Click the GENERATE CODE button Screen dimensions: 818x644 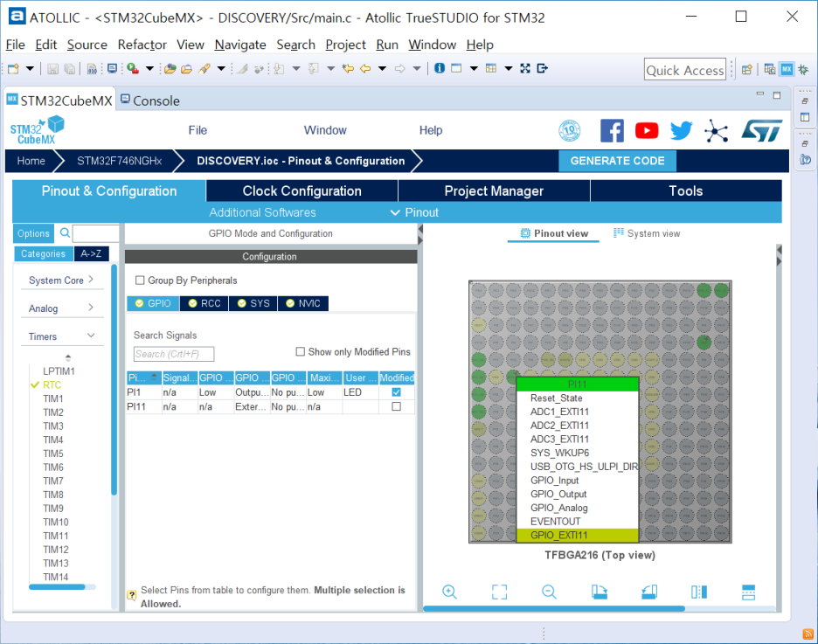pos(617,161)
